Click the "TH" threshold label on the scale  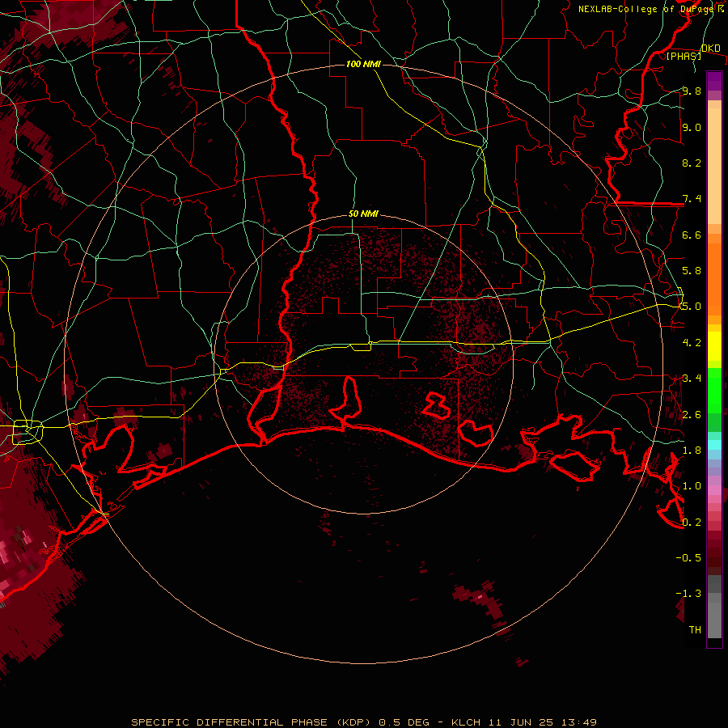coord(695,629)
